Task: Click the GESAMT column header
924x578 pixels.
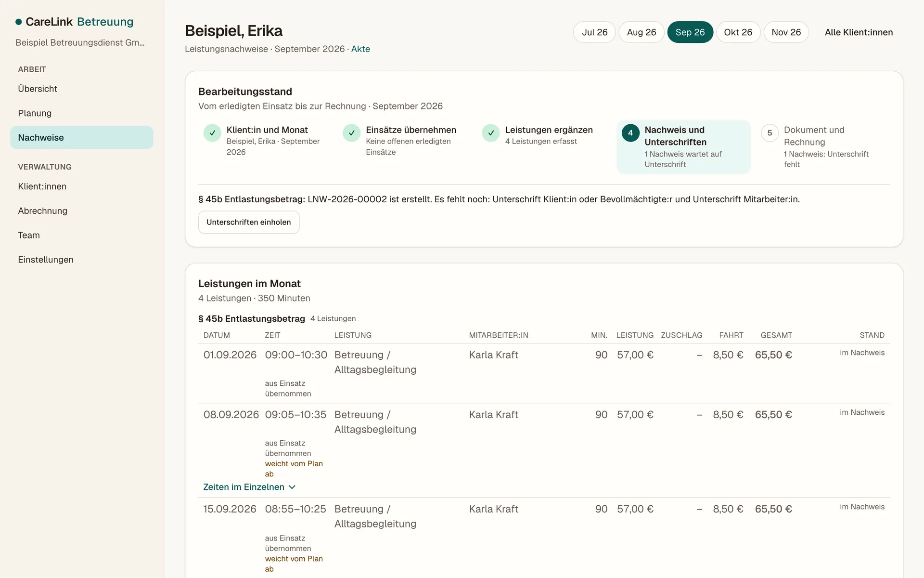Action: pos(776,335)
